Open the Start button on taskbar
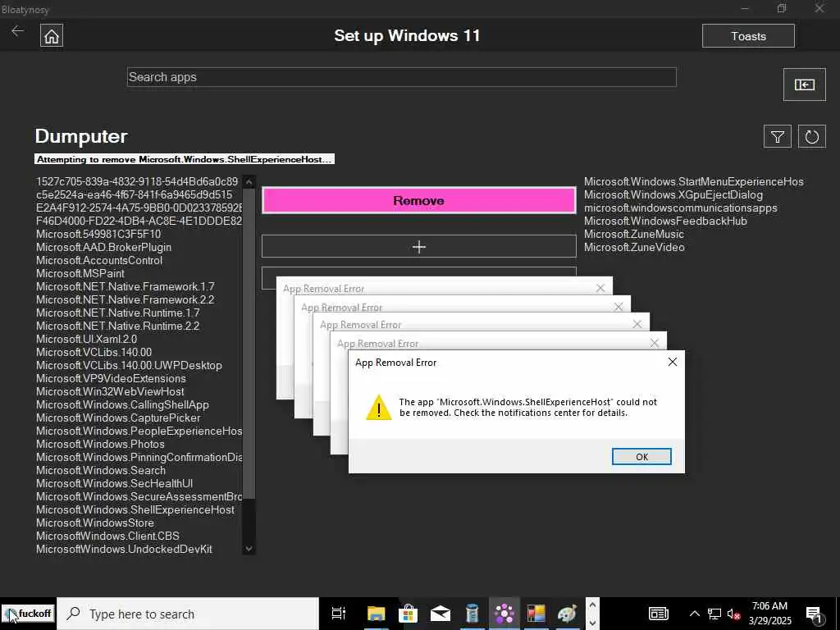 (x=28, y=614)
